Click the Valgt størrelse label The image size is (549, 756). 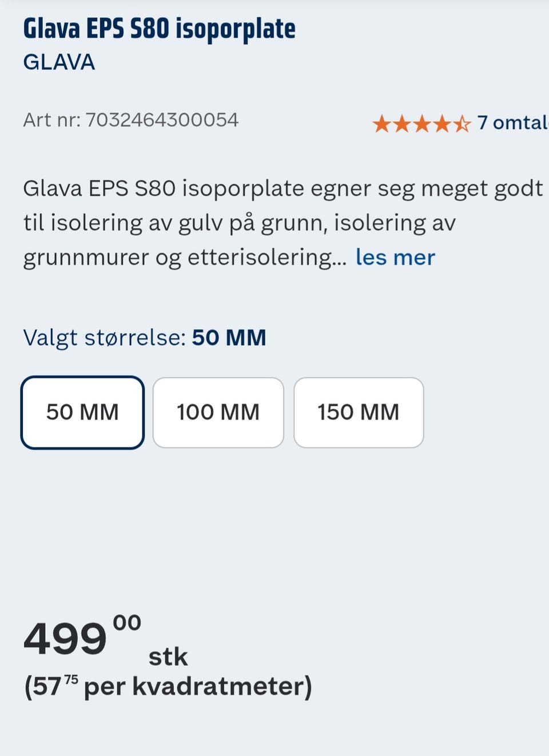105,338
